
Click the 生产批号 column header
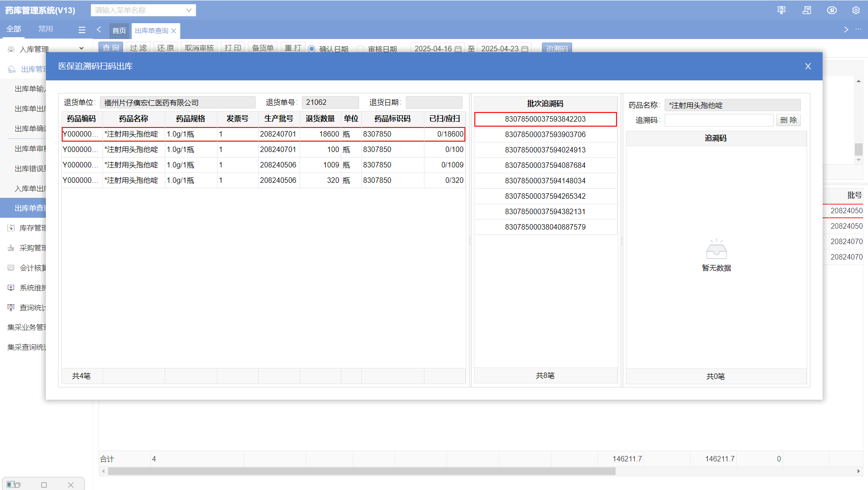click(279, 119)
